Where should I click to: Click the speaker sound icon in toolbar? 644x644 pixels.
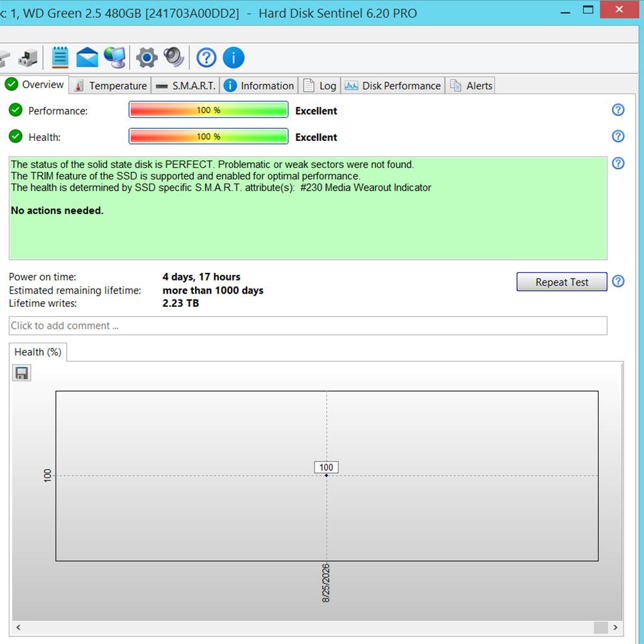click(x=174, y=57)
